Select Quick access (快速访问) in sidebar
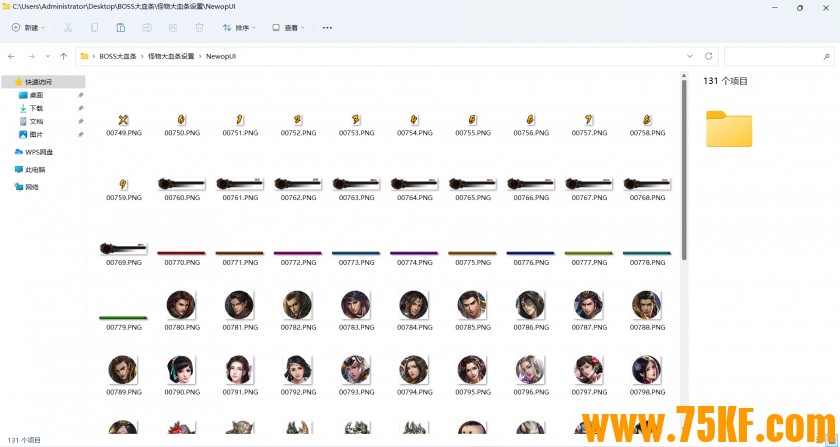The image size is (840, 447). [x=43, y=82]
